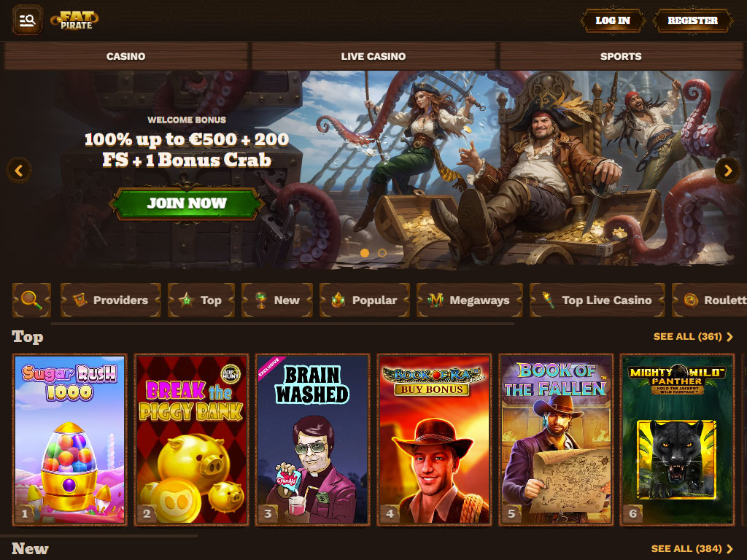Open the menu search icon in header
Screen dimensions: 747x560
click(27, 20)
